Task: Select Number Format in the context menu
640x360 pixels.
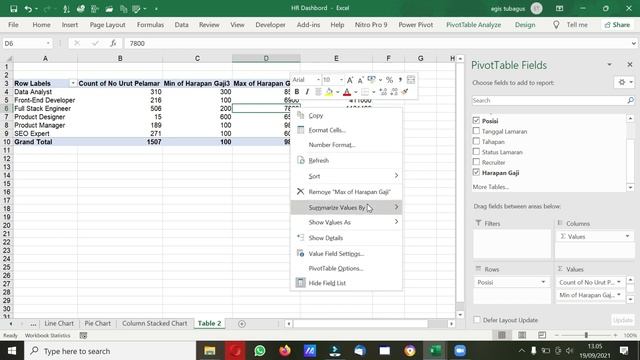Action: [346, 145]
